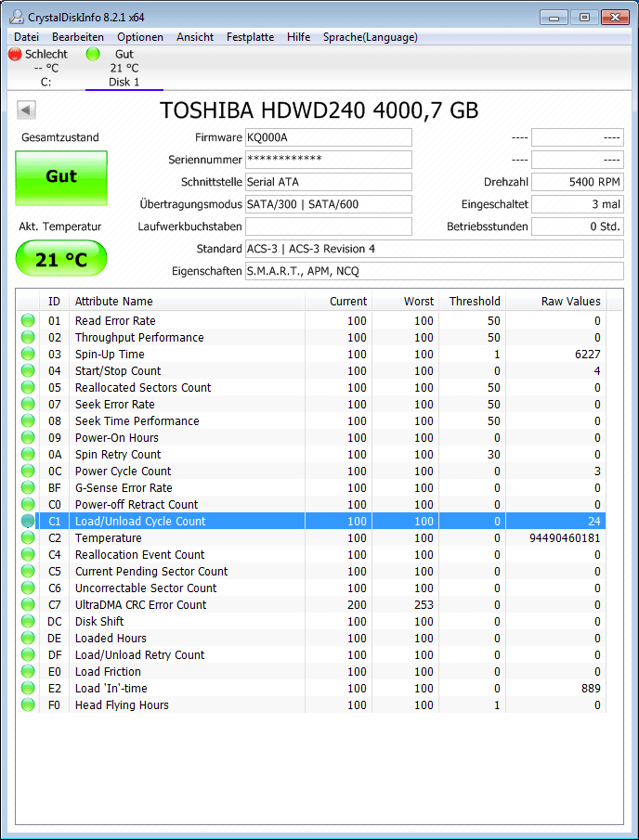This screenshot has width=639, height=840.
Task: Click the status icon beside Spin Retry Count
Action: point(28,454)
